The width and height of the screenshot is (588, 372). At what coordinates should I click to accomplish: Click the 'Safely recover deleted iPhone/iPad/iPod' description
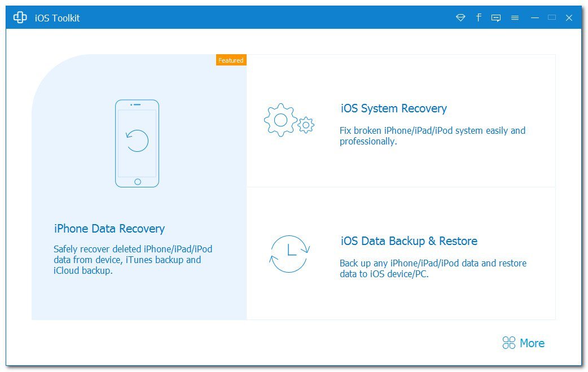[133, 260]
